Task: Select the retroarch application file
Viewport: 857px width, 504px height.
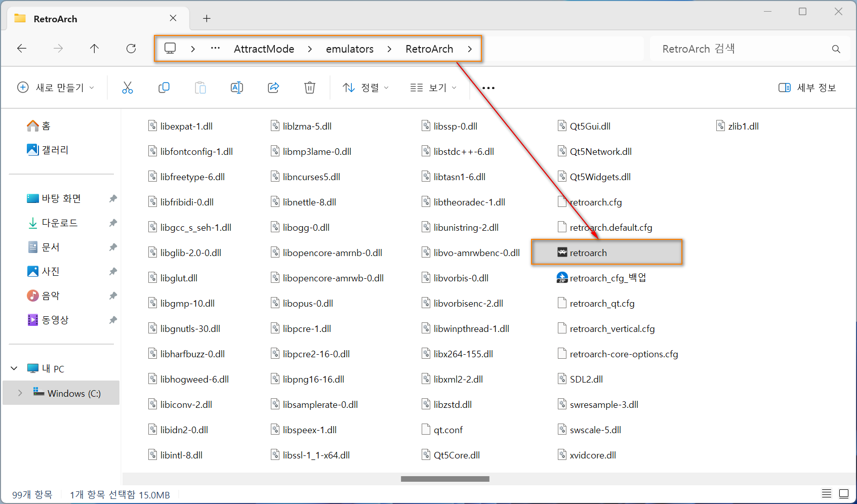Action: tap(607, 253)
